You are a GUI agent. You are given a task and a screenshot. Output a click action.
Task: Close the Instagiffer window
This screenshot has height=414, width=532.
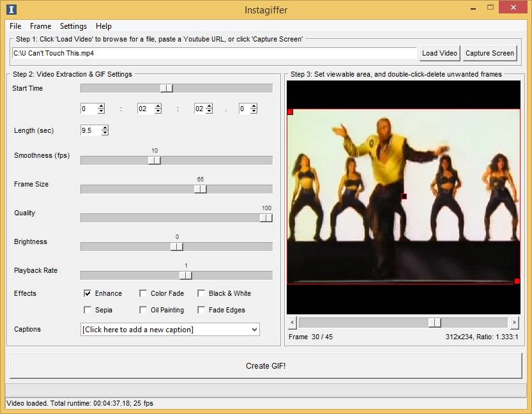[513, 7]
